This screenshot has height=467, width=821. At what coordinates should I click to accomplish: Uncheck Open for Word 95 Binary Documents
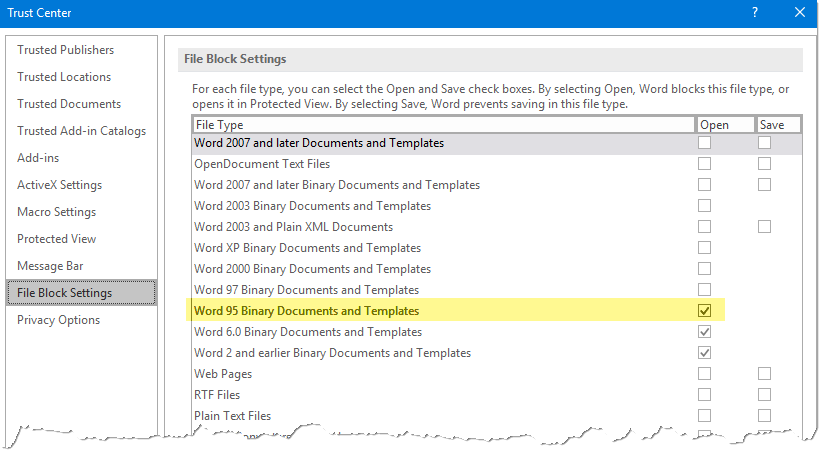click(x=704, y=310)
